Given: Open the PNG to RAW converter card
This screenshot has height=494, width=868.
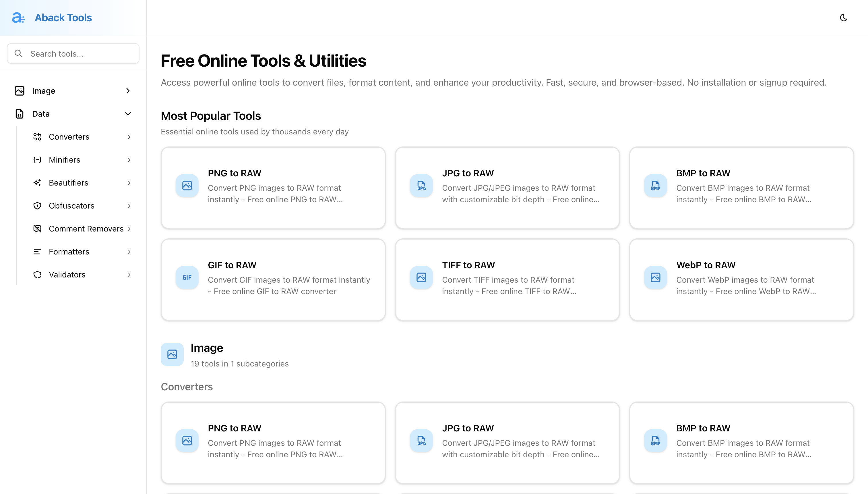Looking at the screenshot, I should coord(273,188).
